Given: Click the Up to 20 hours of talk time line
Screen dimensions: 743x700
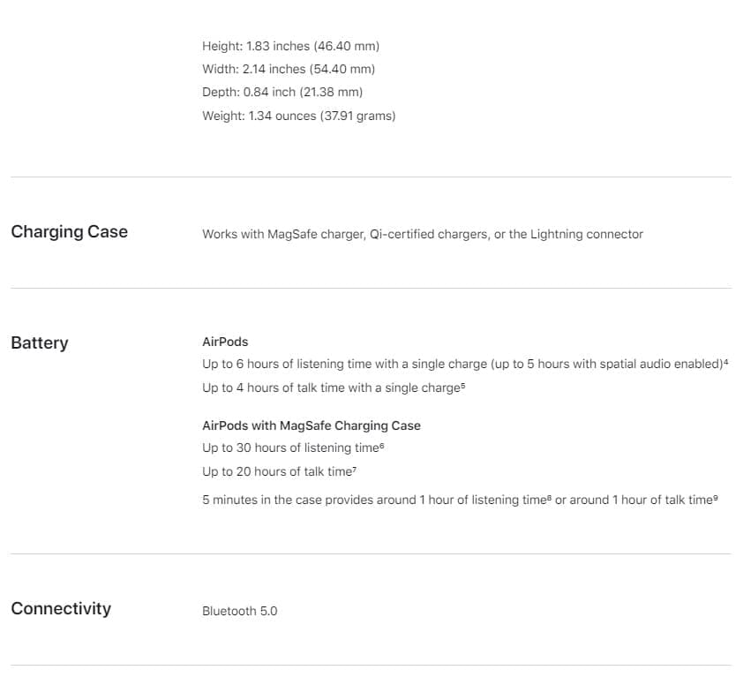Looking at the screenshot, I should (x=276, y=472).
